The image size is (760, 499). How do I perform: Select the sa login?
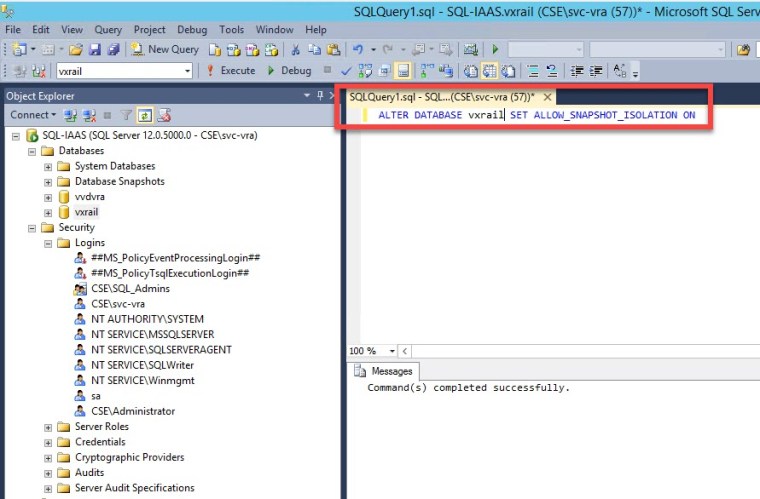point(96,396)
